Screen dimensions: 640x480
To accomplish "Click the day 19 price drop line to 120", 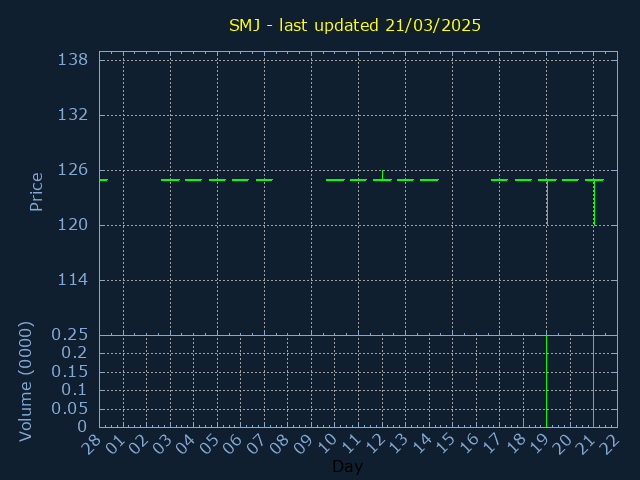I will tap(547, 202).
